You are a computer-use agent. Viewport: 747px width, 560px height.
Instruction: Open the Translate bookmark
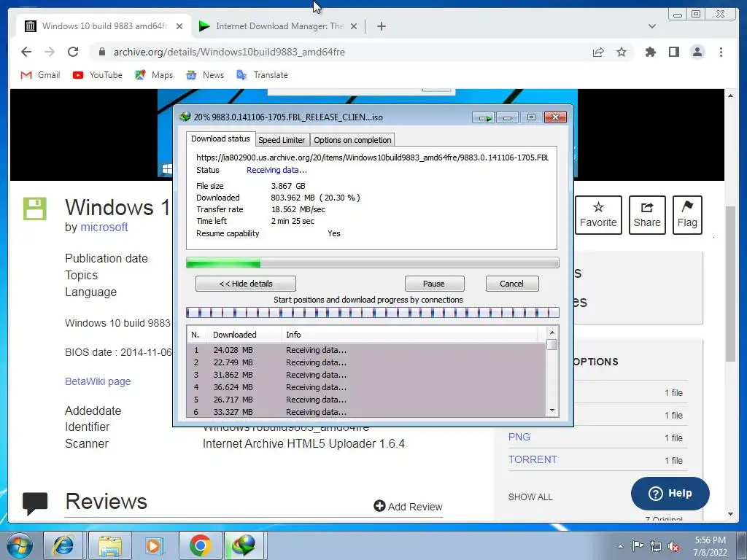[x=263, y=75]
